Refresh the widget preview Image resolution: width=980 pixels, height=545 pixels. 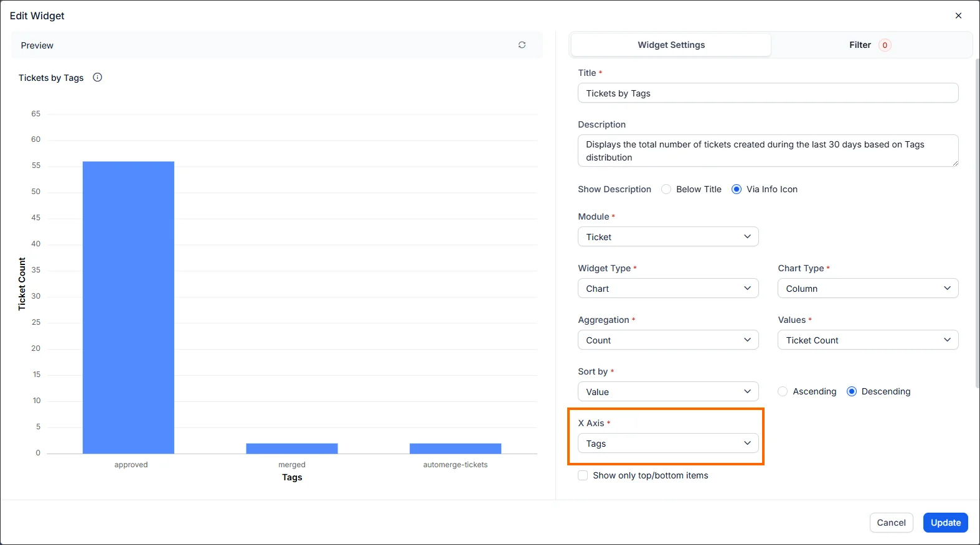click(522, 45)
